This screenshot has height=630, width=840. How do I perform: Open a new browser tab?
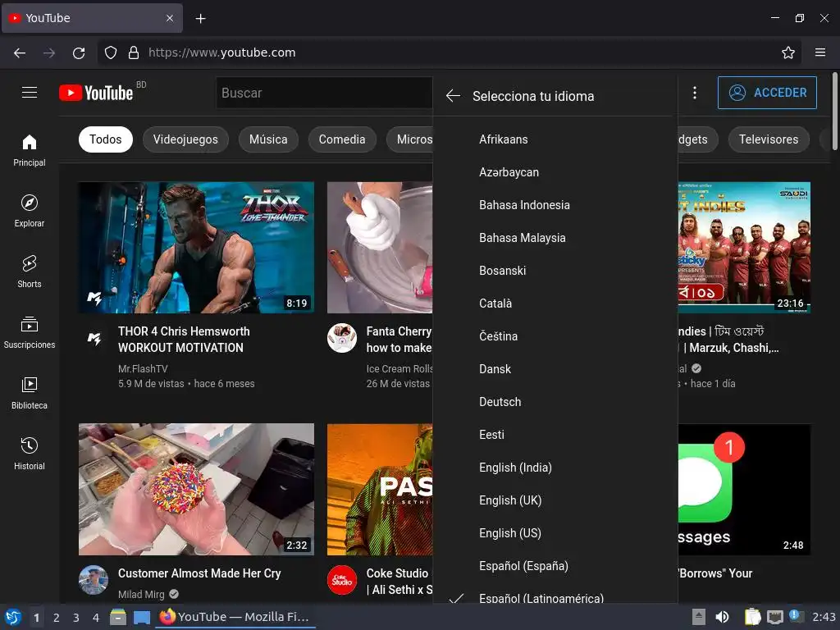coord(200,19)
